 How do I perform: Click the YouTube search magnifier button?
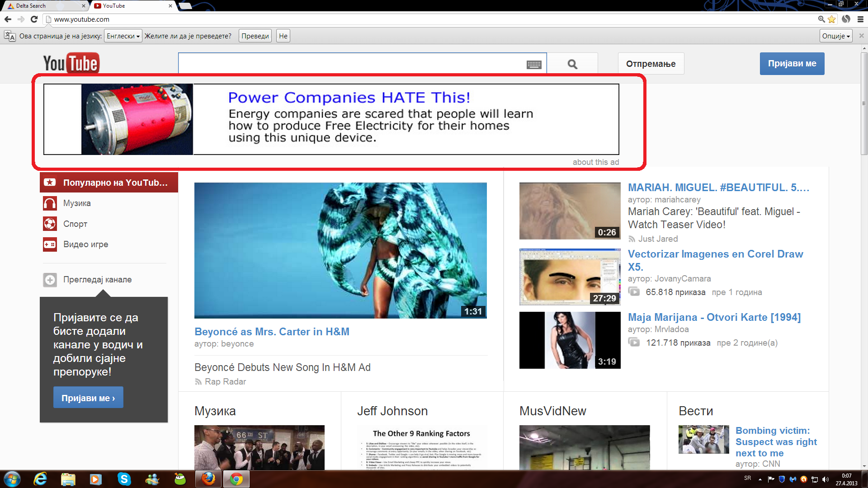pos(572,64)
